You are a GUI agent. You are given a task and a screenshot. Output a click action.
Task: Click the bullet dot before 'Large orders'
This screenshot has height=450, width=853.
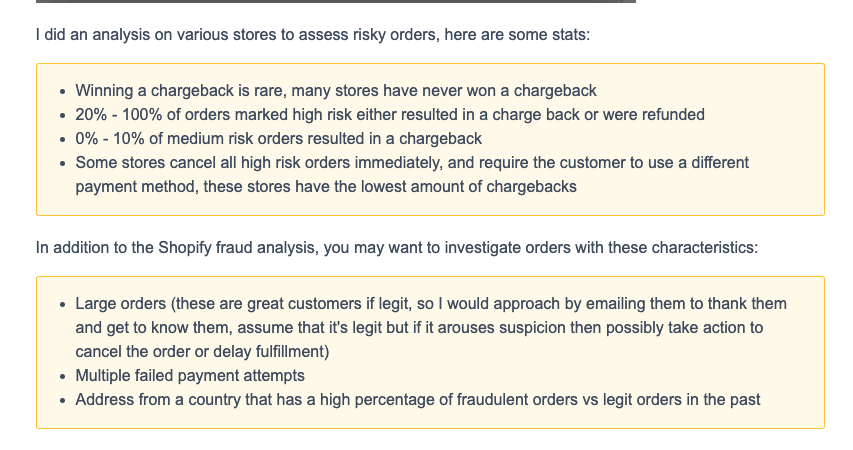[x=63, y=304]
